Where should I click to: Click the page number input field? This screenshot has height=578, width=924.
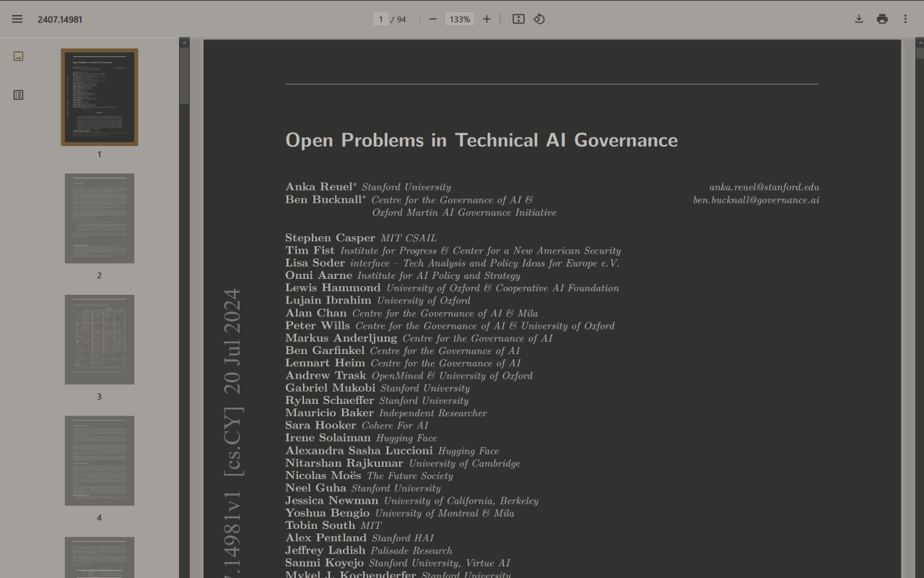pos(381,20)
